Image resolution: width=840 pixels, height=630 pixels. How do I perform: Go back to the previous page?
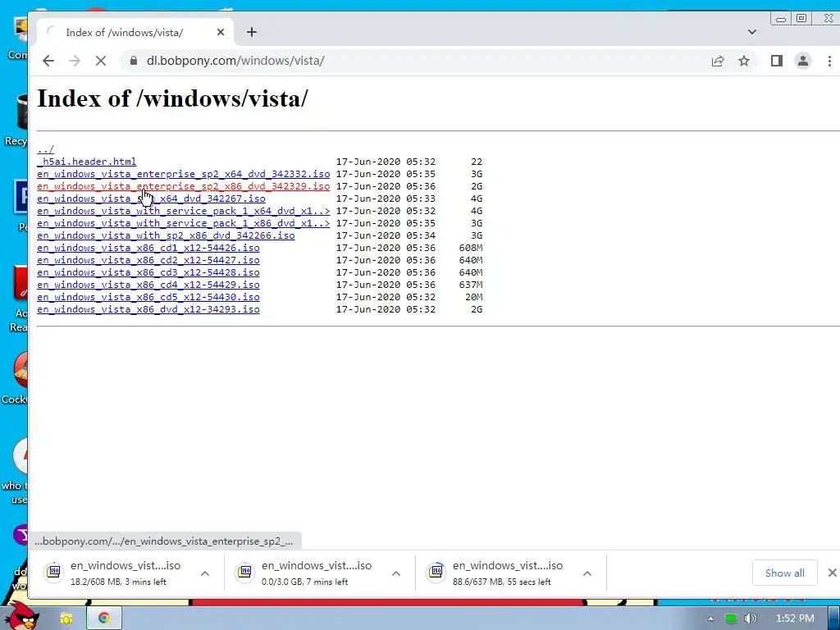[x=48, y=61]
